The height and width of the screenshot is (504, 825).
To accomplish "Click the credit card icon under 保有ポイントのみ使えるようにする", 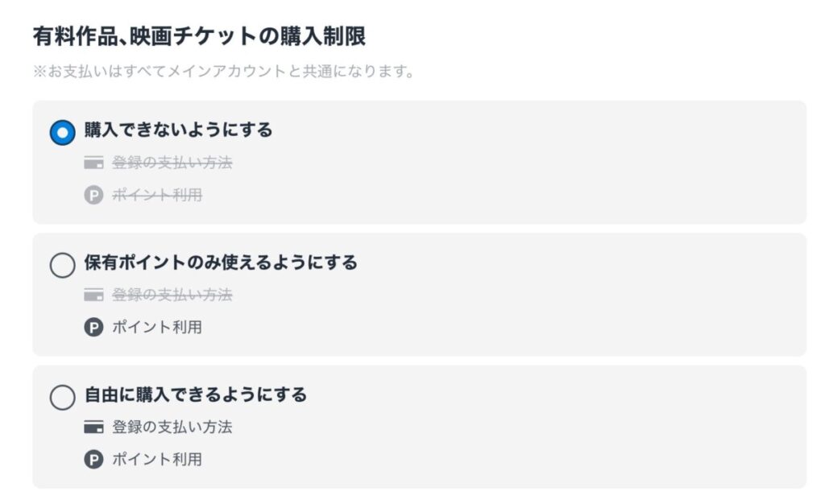I will pyautogui.click(x=93, y=295).
